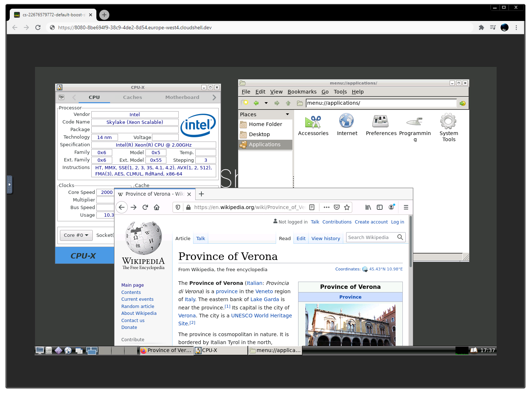This screenshot has width=532, height=395.
Task: Click Firefox forward arrow button
Action: 134,207
